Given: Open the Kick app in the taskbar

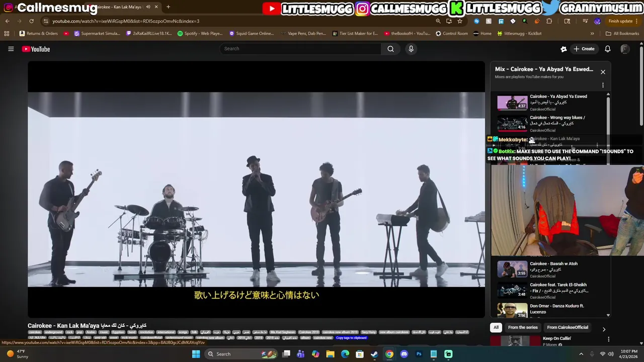Looking at the screenshot, I should coord(448,354).
